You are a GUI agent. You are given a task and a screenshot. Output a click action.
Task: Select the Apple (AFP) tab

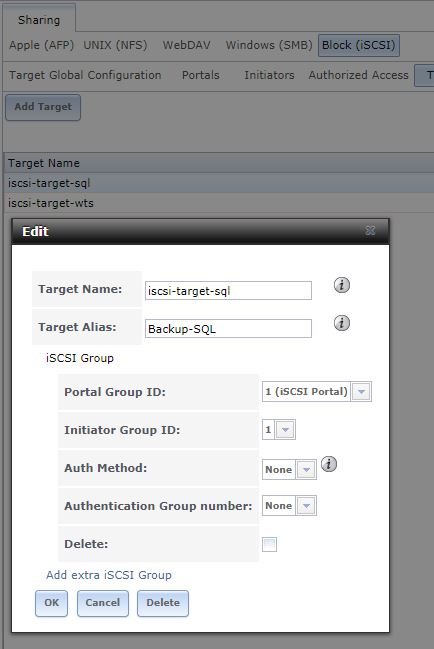[x=41, y=45]
